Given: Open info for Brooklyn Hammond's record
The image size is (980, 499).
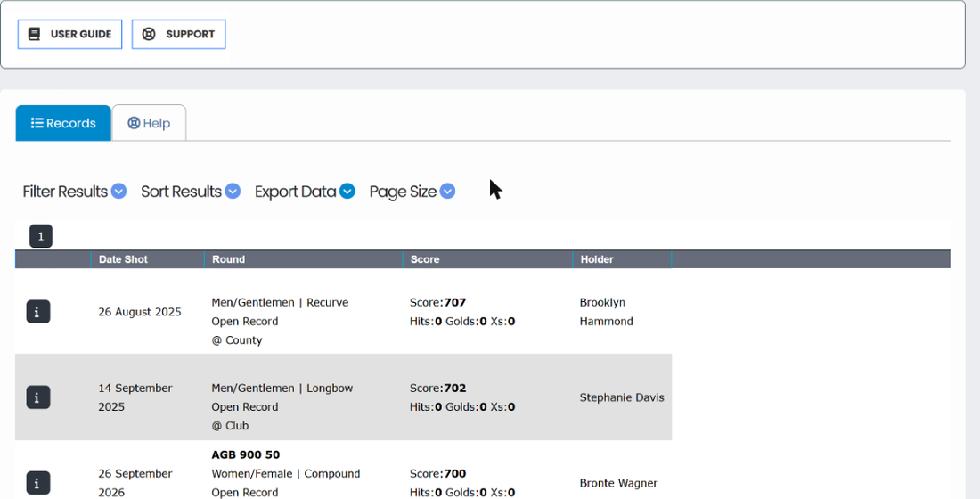Looking at the screenshot, I should point(38,311).
